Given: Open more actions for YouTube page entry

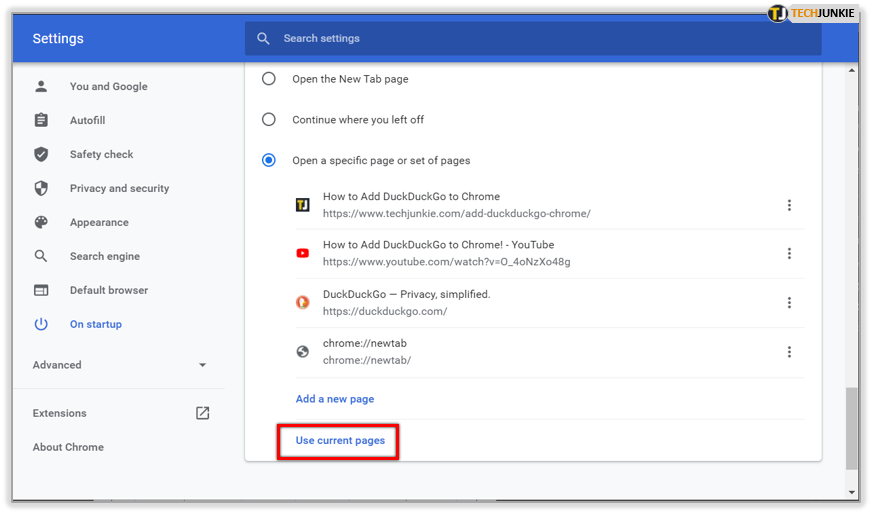Looking at the screenshot, I should tap(789, 254).
